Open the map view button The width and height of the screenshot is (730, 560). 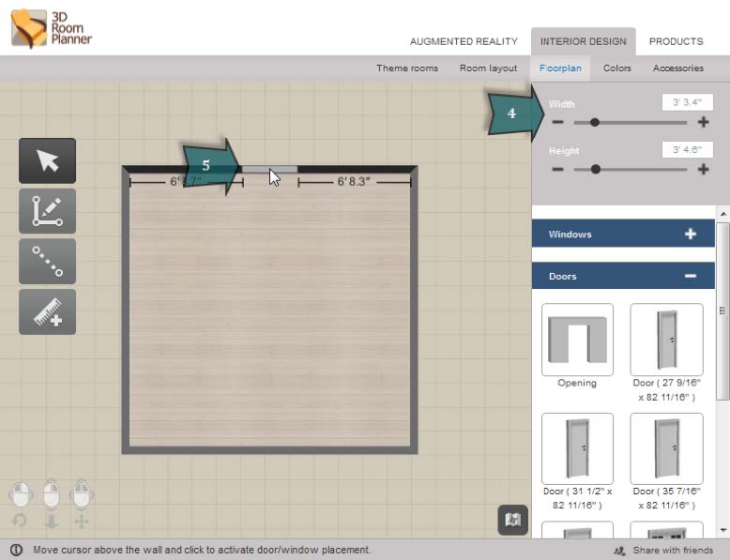(x=512, y=520)
